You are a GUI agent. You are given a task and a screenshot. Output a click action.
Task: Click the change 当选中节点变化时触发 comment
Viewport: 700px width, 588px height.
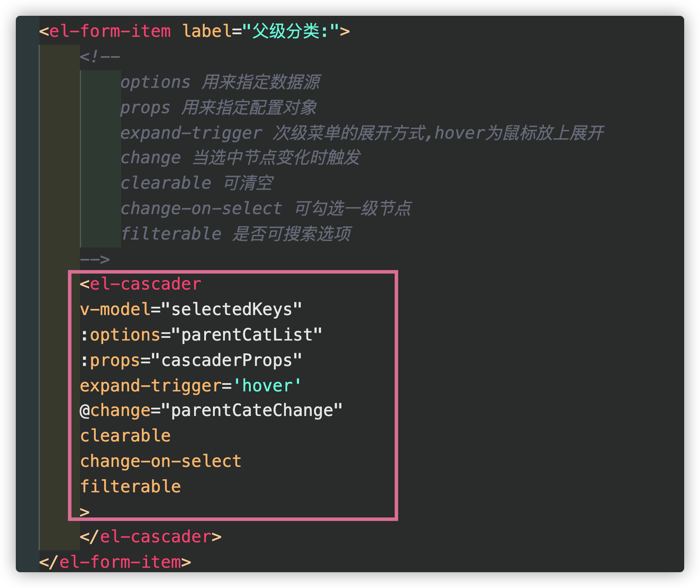click(x=241, y=158)
